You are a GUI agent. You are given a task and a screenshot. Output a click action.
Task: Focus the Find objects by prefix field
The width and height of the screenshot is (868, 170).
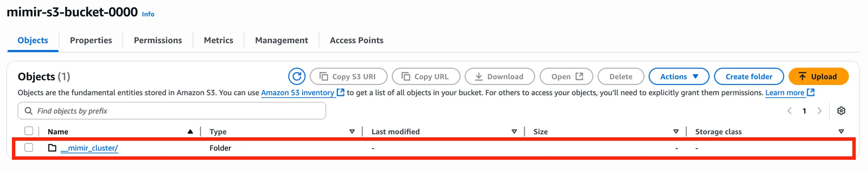pyautogui.click(x=178, y=111)
